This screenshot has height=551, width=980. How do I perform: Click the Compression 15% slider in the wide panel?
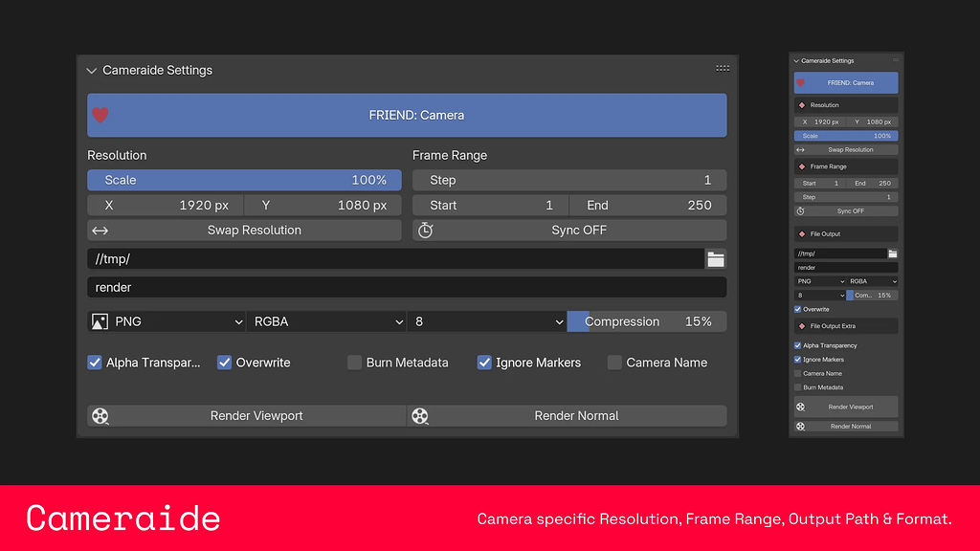coord(647,321)
